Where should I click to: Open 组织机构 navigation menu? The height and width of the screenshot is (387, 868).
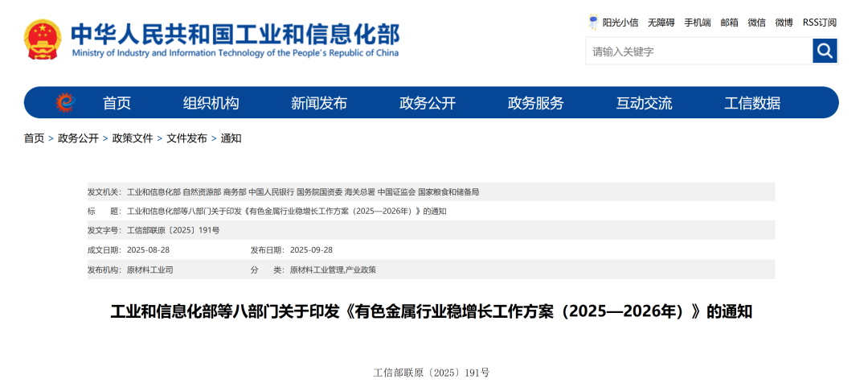coord(211,103)
